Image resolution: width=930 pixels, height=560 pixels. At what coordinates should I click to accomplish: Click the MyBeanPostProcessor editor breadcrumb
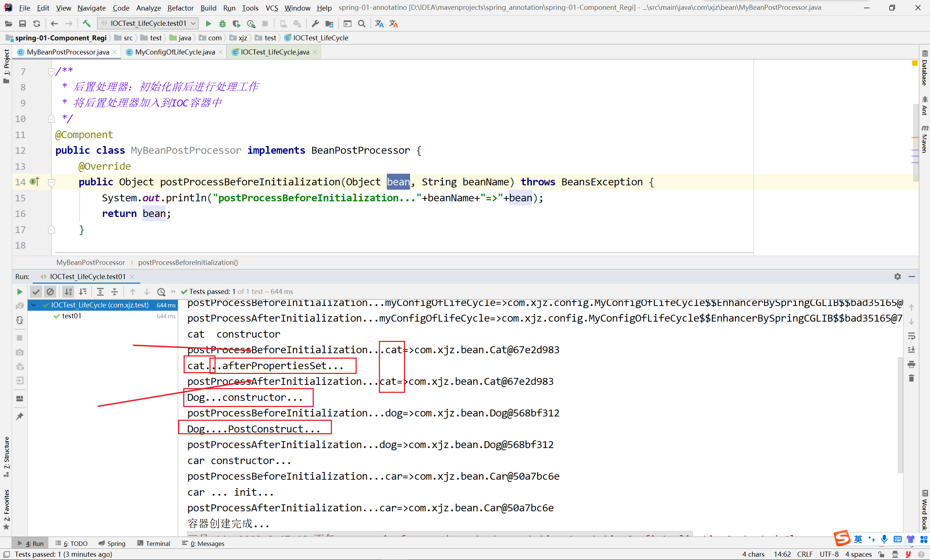91,262
